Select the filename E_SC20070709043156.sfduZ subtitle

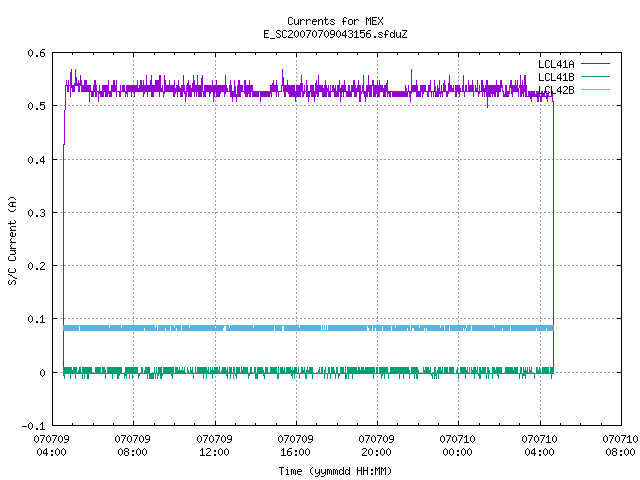(x=335, y=34)
